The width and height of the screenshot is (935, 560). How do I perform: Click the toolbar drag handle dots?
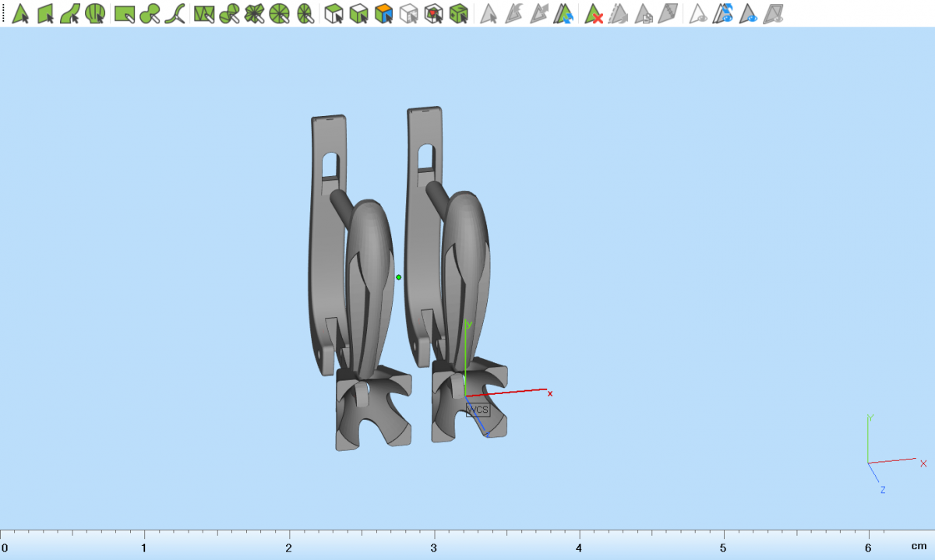[3, 13]
